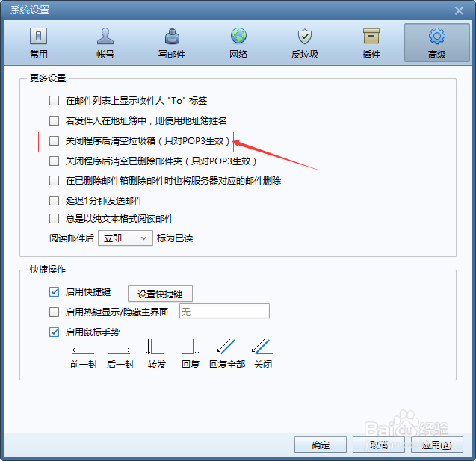Open the 写邮件 ink bottle icon
Screen dimensions: 476x461
pyautogui.click(x=172, y=36)
